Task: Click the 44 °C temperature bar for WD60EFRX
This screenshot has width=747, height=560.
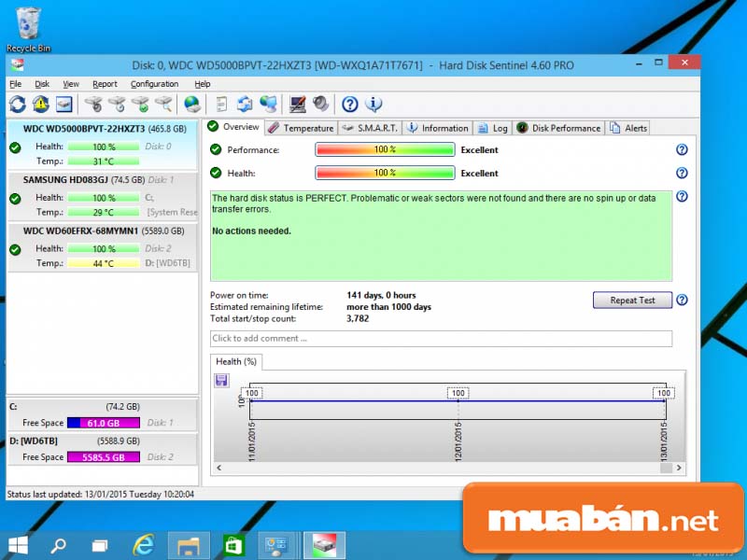Action: (104, 263)
